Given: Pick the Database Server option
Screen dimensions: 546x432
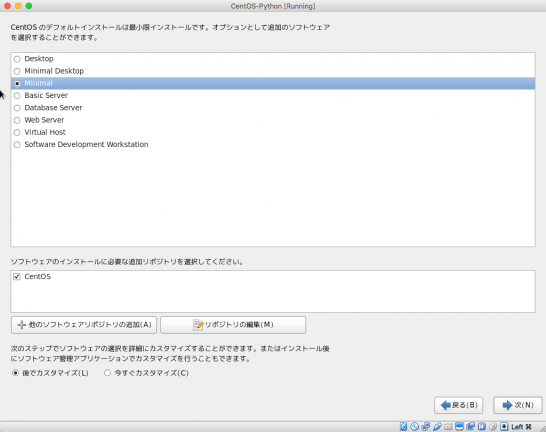Looking at the screenshot, I should [17, 108].
